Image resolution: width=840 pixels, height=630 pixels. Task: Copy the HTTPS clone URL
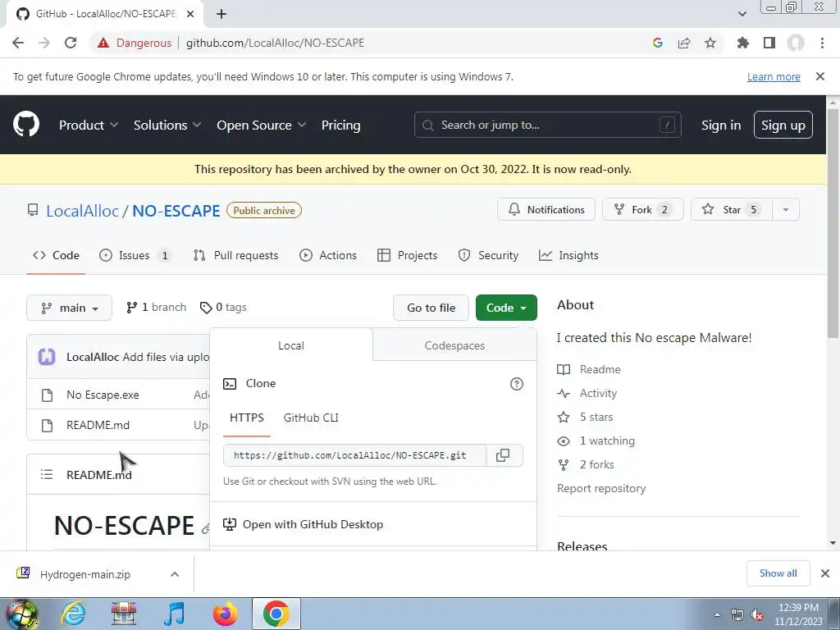[x=503, y=455]
